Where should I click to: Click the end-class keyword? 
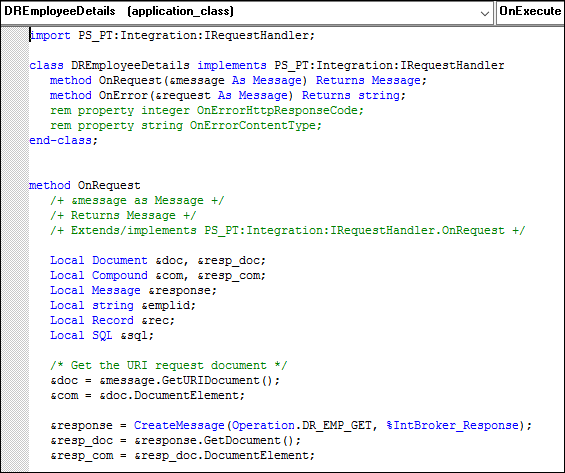click(x=61, y=140)
